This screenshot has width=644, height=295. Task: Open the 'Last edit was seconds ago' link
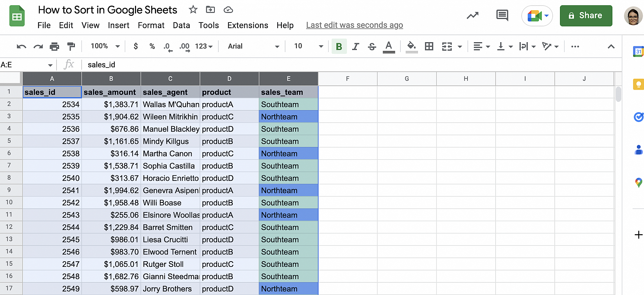[x=354, y=25]
